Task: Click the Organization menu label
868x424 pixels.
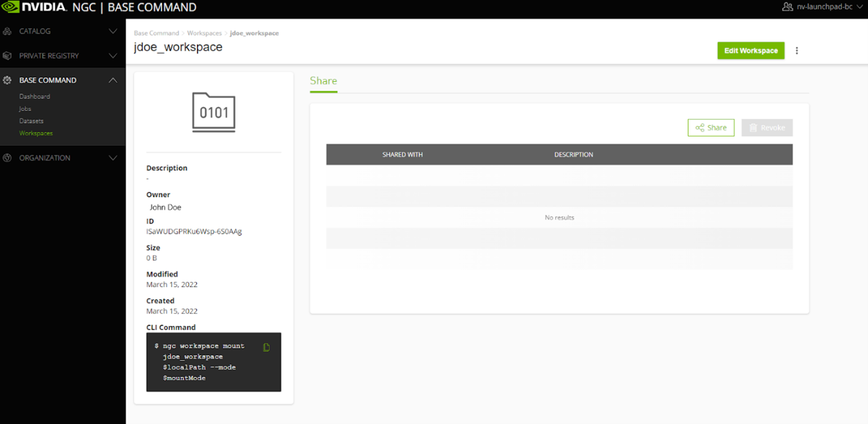Action: point(45,158)
